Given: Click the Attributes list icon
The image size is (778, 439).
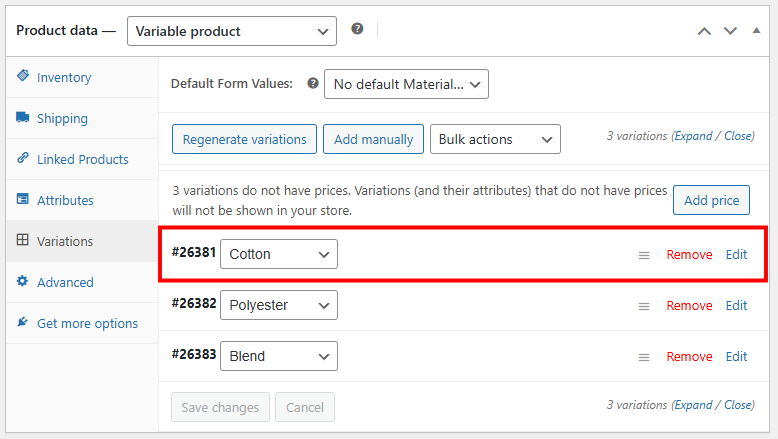Looking at the screenshot, I should [x=22, y=199].
